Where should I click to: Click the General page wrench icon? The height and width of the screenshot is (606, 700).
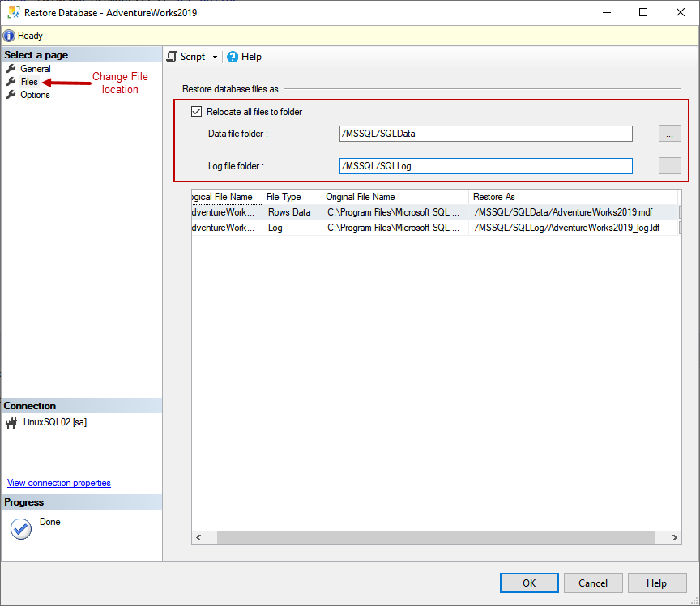pyautogui.click(x=11, y=69)
